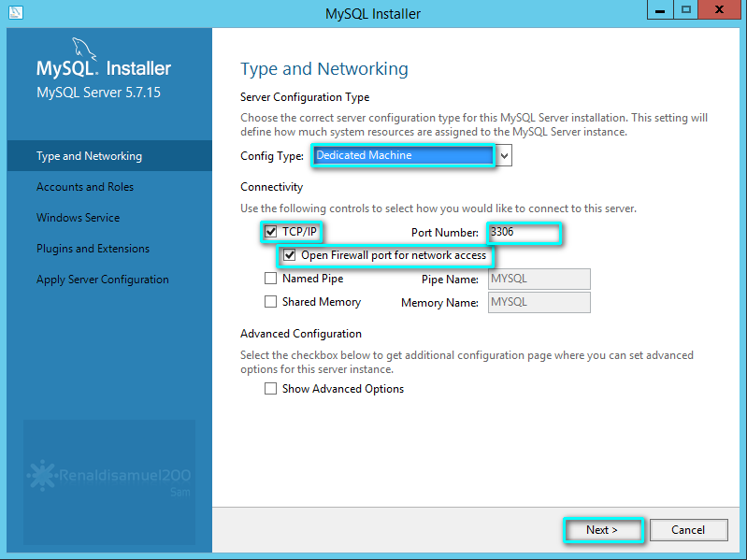Click the Memory Name field
Image resolution: width=747 pixels, height=560 pixels.
(x=539, y=302)
